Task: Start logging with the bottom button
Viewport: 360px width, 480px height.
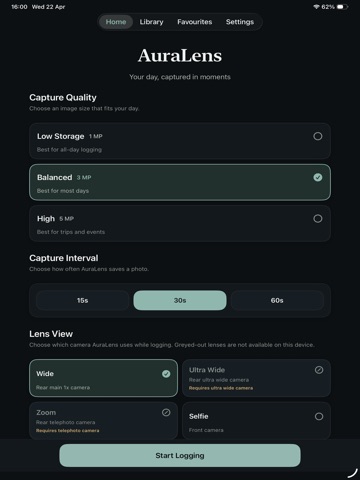Action: [180, 455]
